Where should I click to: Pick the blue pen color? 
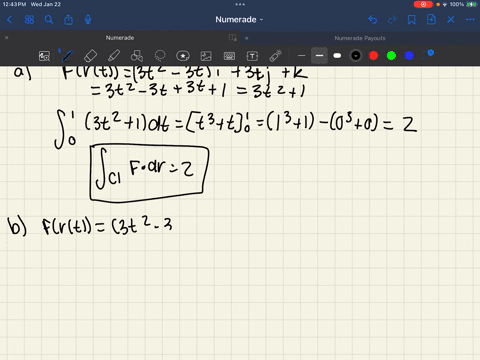coord(409,56)
